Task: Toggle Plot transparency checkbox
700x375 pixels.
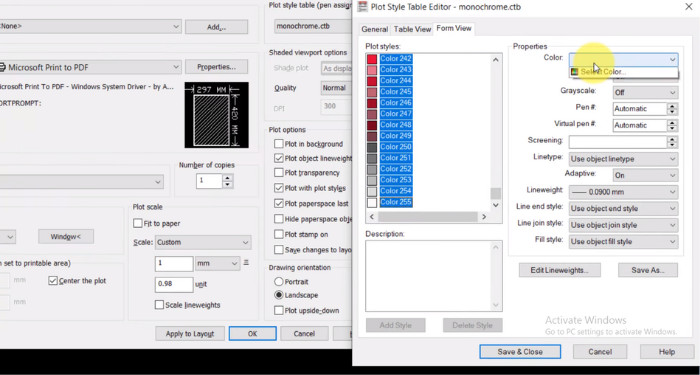Action: (279, 172)
